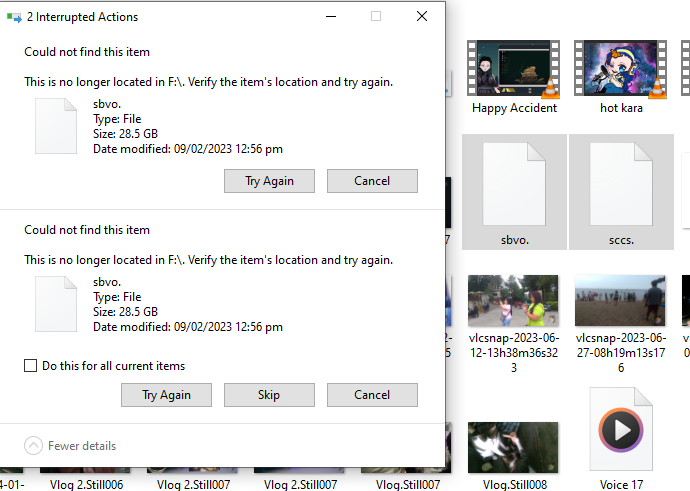Image resolution: width=690 pixels, height=491 pixels.
Task: Click the blank file icon in first error
Action: pos(56,126)
